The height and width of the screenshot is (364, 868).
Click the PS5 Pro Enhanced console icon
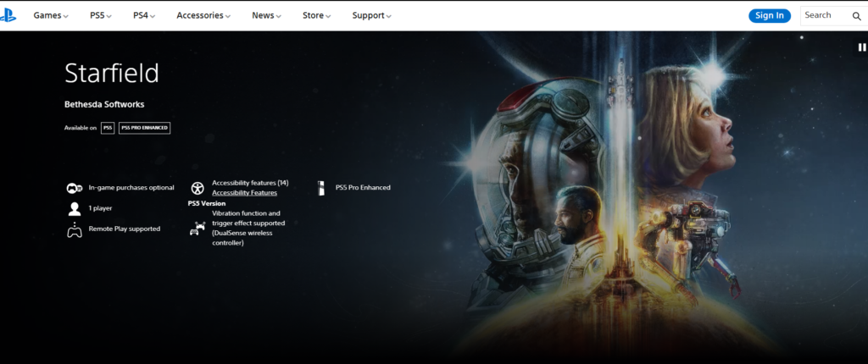pyautogui.click(x=320, y=188)
